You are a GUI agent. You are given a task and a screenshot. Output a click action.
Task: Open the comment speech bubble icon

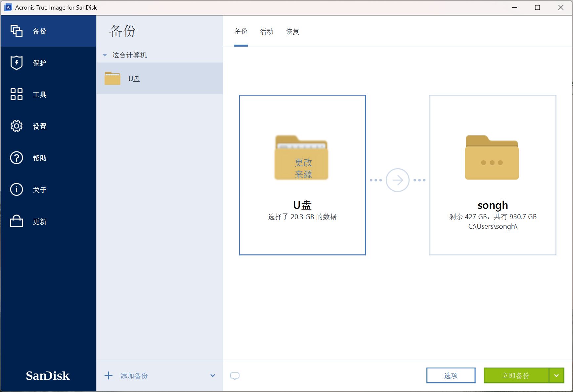tap(235, 376)
